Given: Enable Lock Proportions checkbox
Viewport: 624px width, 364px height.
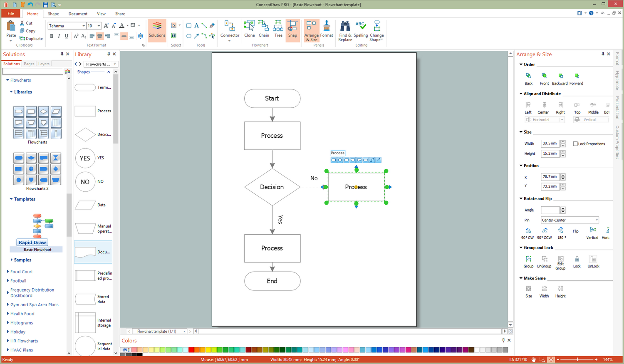Looking at the screenshot, I should 575,144.
